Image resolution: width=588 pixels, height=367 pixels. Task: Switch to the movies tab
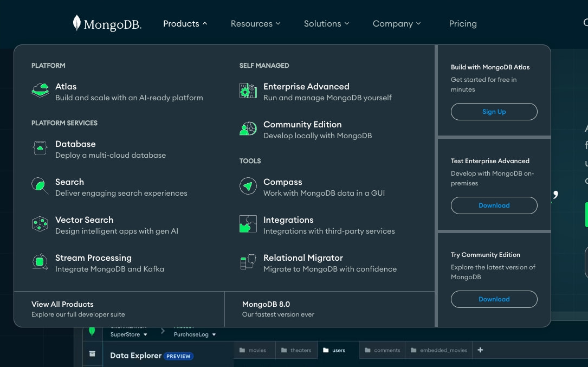[x=255, y=350]
